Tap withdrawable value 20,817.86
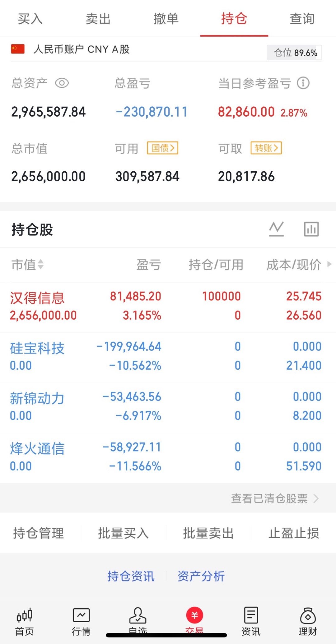The image size is (336, 644). (x=246, y=177)
